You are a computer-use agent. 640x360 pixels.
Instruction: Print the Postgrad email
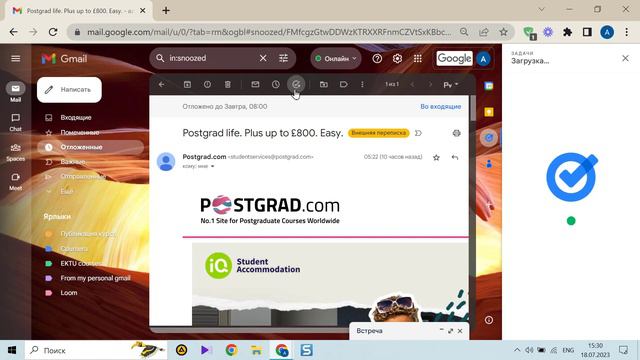click(456, 133)
